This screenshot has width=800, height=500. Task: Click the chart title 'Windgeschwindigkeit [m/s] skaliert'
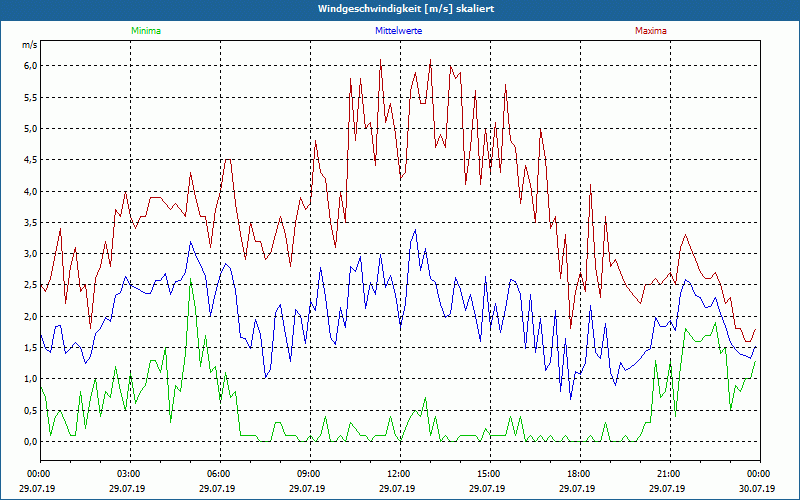point(406,9)
